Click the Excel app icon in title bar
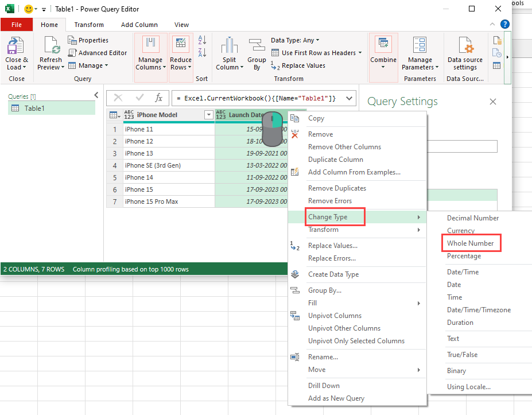Screen dimensions: 532x415 [10, 9]
